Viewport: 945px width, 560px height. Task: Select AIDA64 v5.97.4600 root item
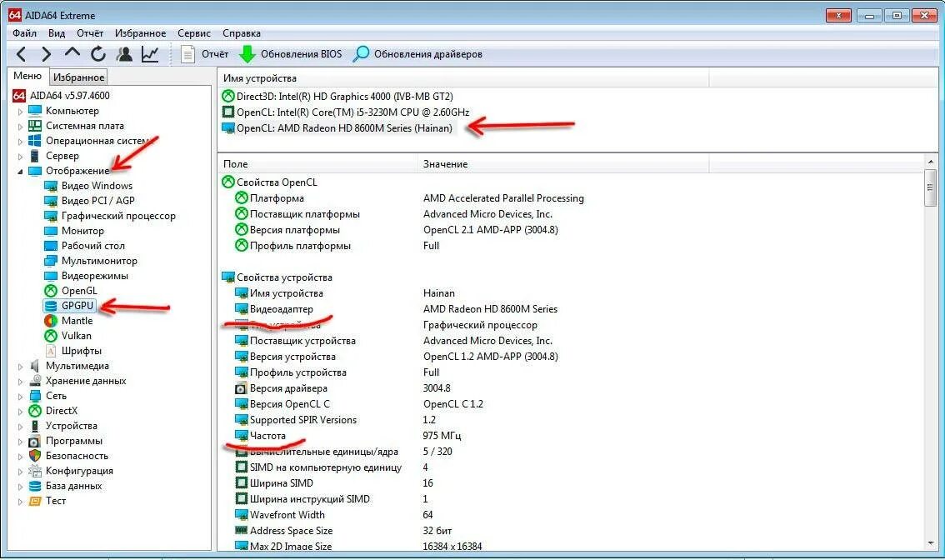click(x=62, y=95)
